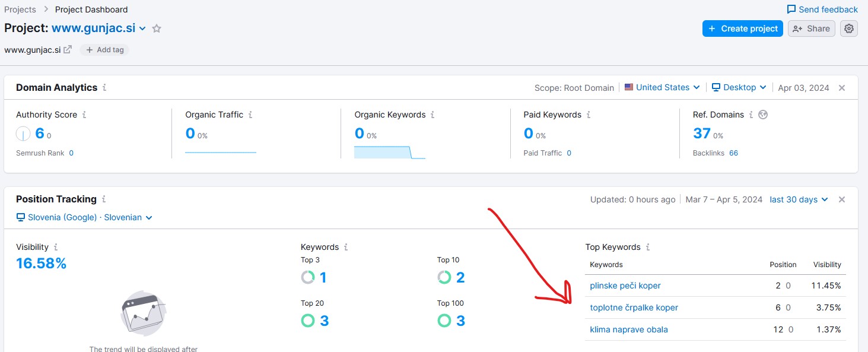Viewport: 868px width, 352px height.
Task: Open project settings gear icon
Action: 849,28
